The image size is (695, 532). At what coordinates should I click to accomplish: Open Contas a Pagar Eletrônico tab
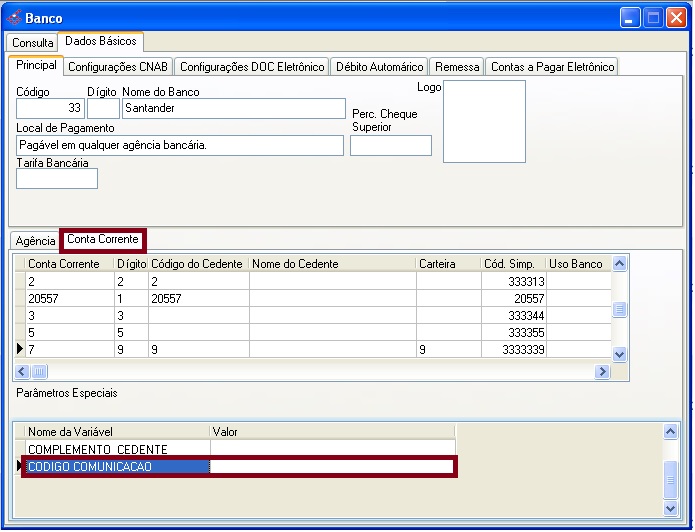[x=552, y=67]
